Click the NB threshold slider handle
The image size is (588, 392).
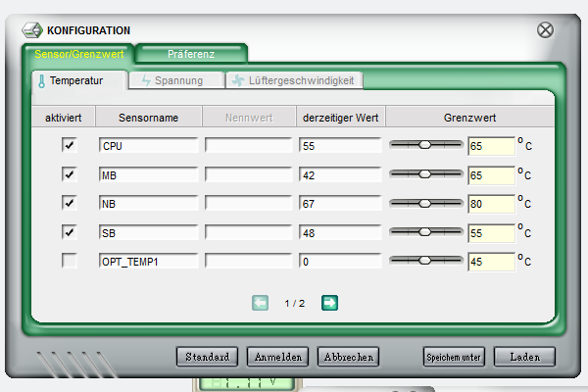(425, 203)
